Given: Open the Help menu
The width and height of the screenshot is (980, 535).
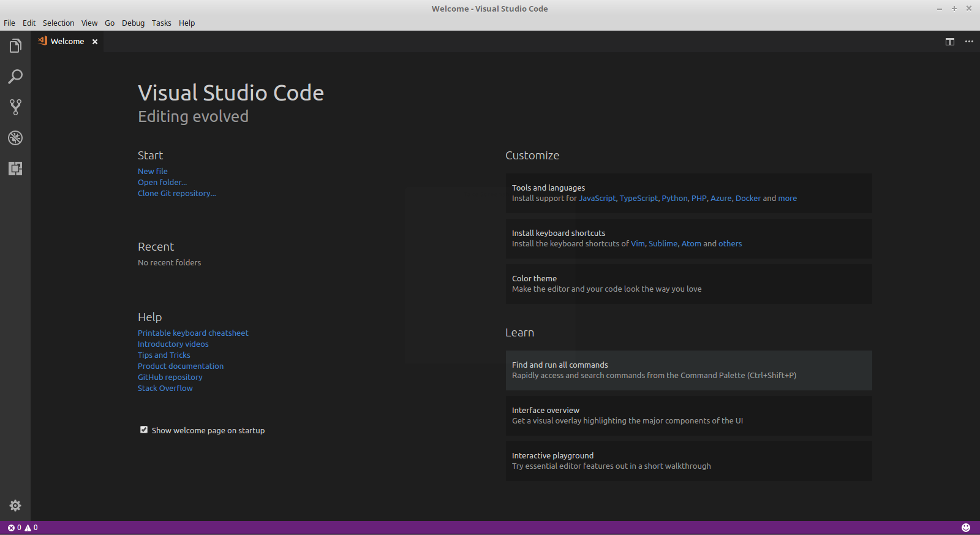Looking at the screenshot, I should click(187, 23).
